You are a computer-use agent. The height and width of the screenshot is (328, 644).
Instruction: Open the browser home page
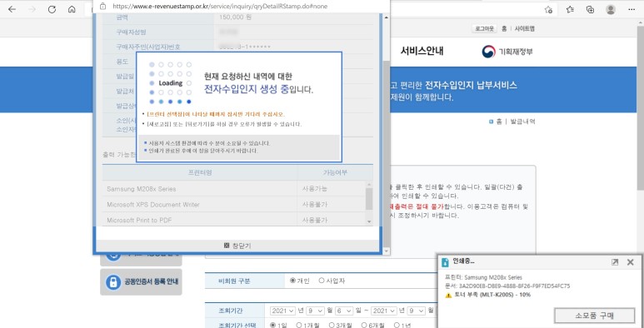72,9
